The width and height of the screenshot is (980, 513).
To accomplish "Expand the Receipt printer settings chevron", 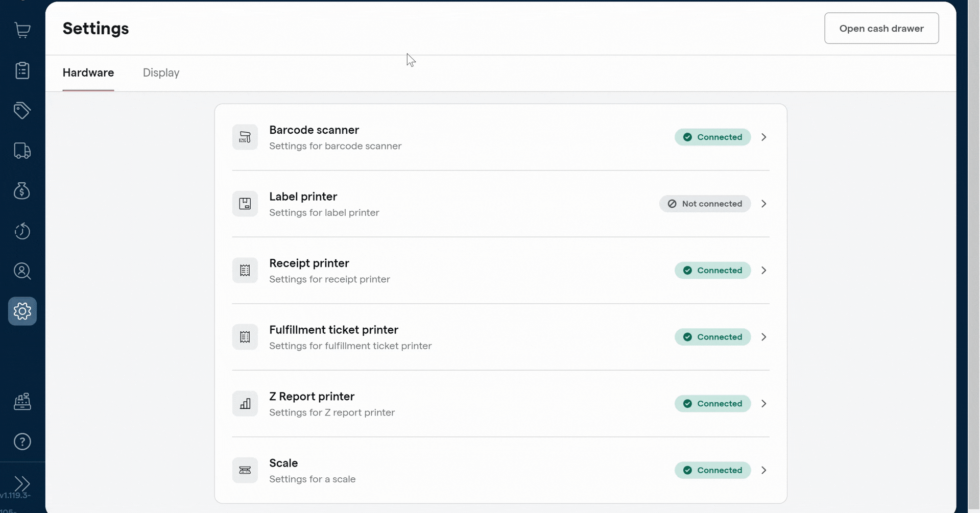I will 763,271.
